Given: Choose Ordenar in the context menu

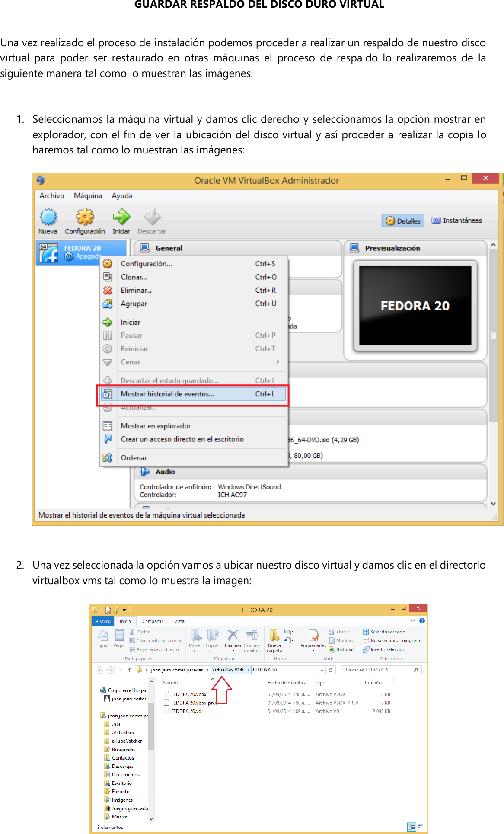Looking at the screenshot, I should tap(194, 458).
